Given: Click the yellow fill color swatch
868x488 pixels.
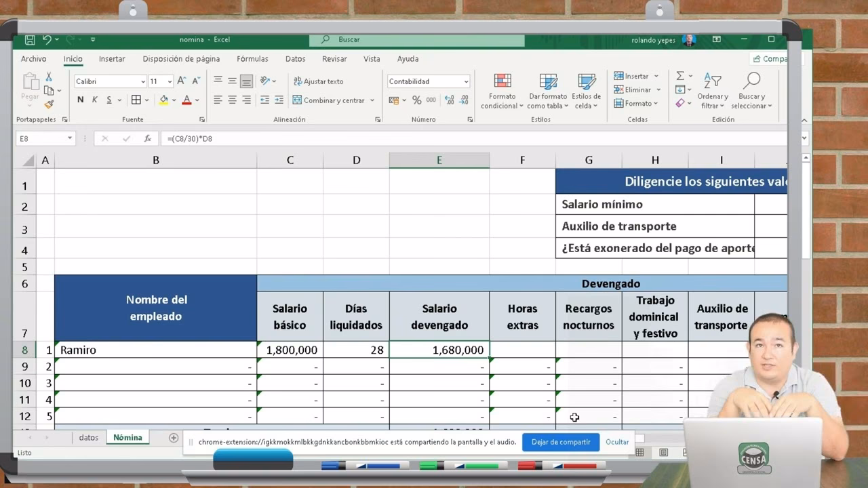Looking at the screenshot, I should coord(163,100).
